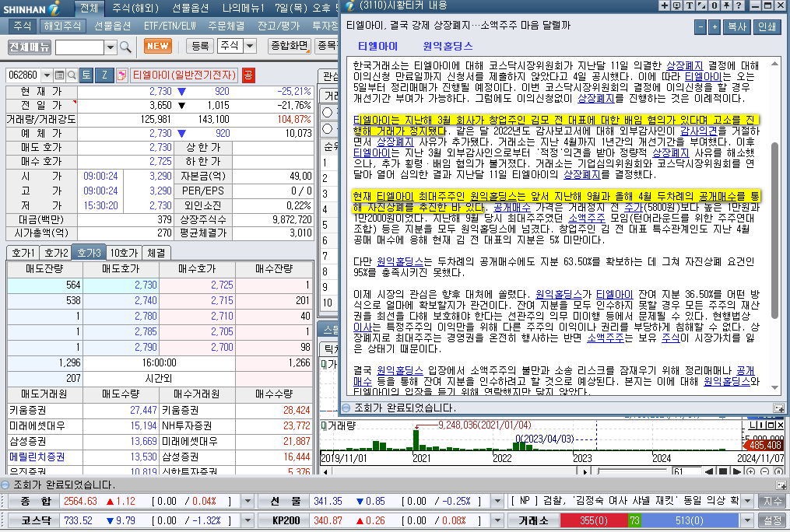
Task: Click the chart zoom-out minus circle icon
Action: tap(765, 471)
